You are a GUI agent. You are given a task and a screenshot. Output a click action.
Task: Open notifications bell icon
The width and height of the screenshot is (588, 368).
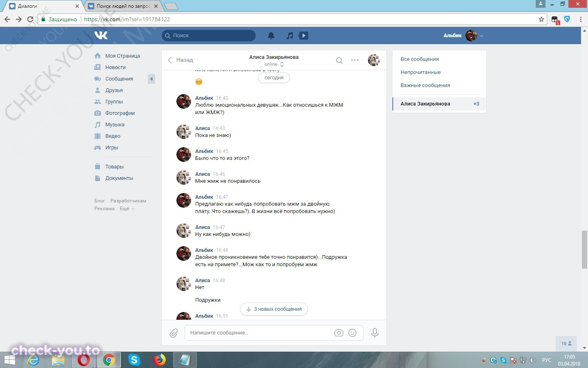click(271, 36)
